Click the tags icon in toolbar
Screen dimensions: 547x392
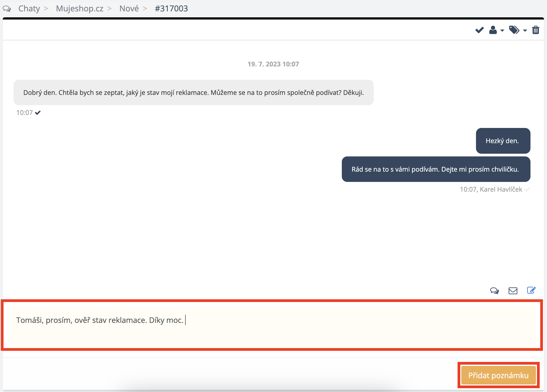(x=514, y=30)
